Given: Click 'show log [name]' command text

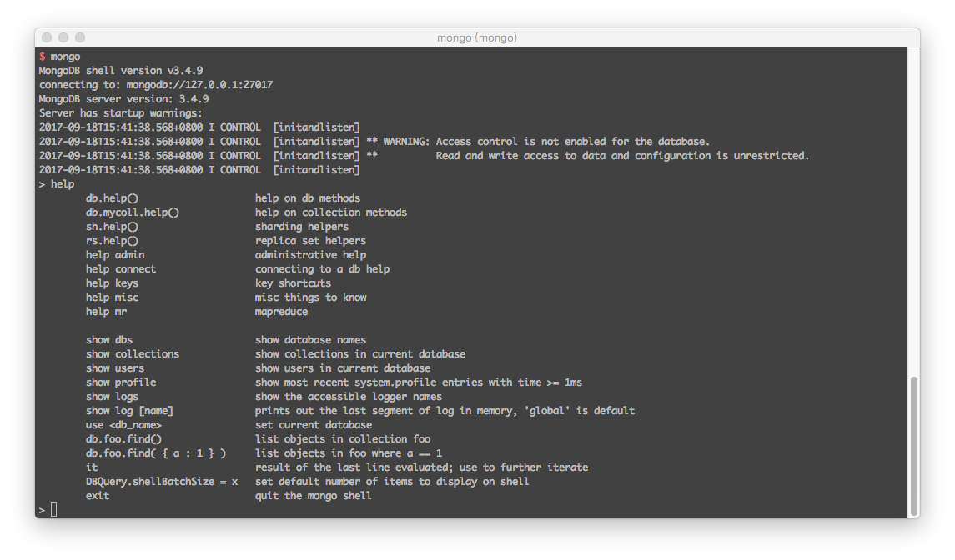Looking at the screenshot, I should [130, 410].
